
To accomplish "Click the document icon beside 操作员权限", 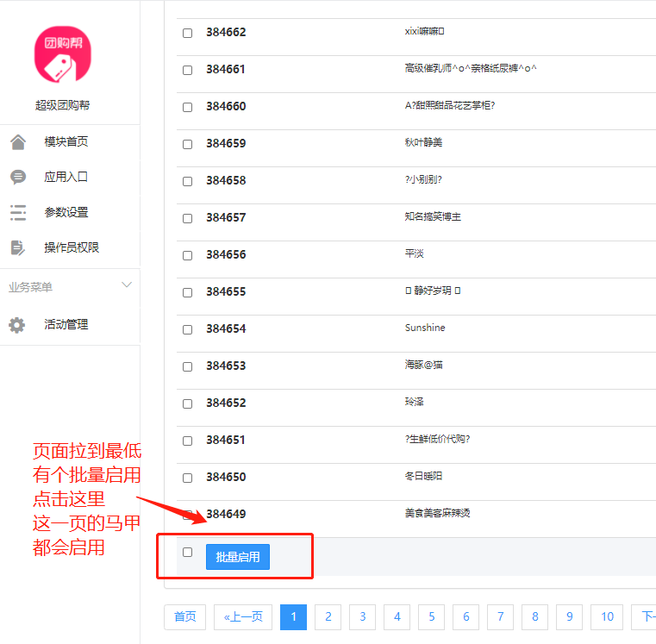I will pos(18,247).
